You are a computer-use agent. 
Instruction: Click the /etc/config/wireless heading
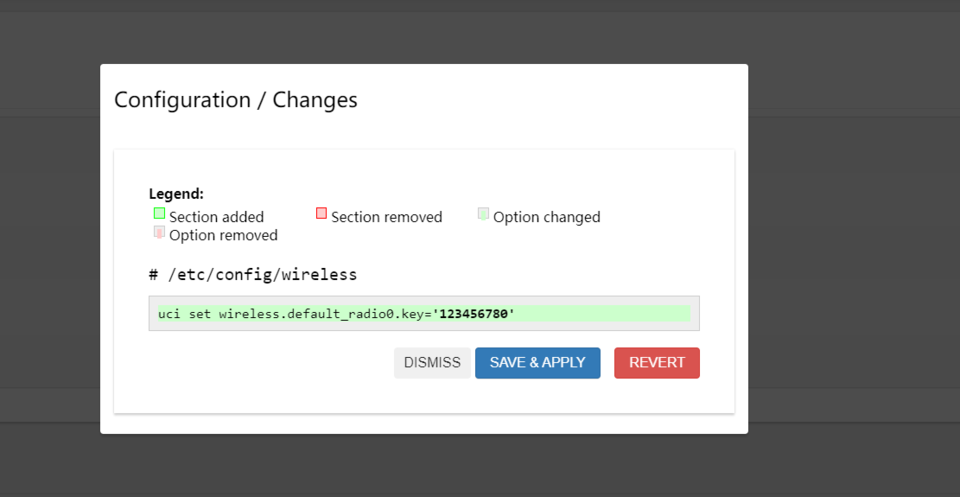pyautogui.click(x=253, y=275)
